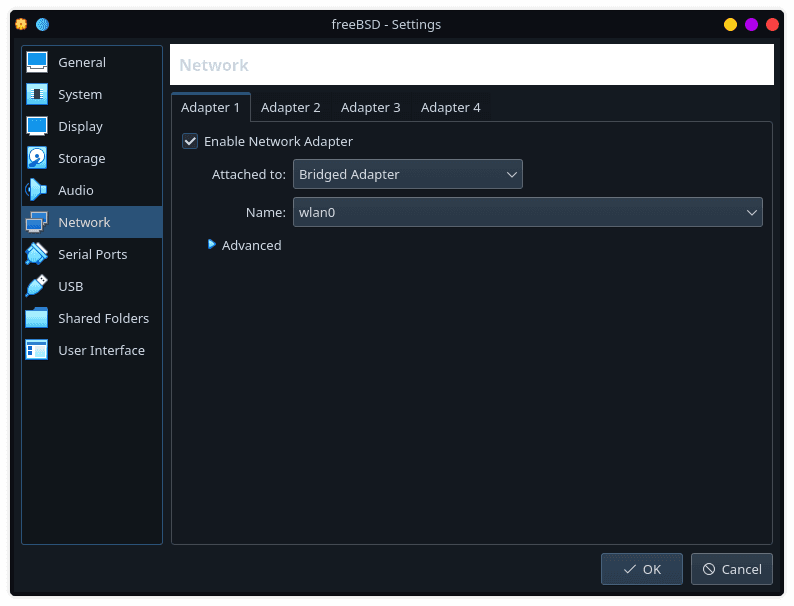Click the Network page heading
Viewport: 794px width, 606px height.
[214, 65]
